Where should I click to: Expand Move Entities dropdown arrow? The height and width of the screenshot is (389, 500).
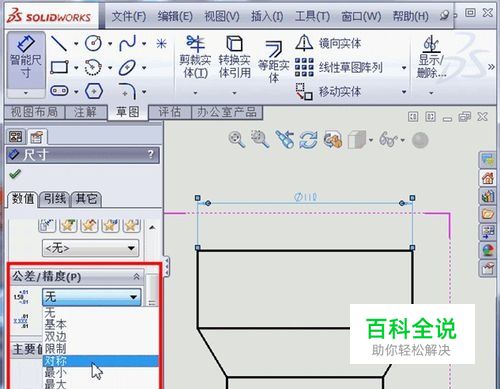pos(404,92)
